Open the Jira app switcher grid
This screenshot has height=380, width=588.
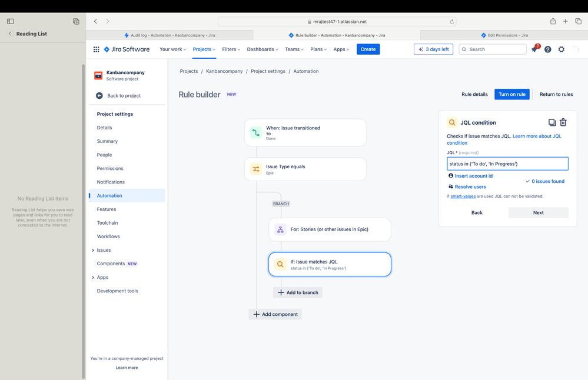(x=97, y=49)
